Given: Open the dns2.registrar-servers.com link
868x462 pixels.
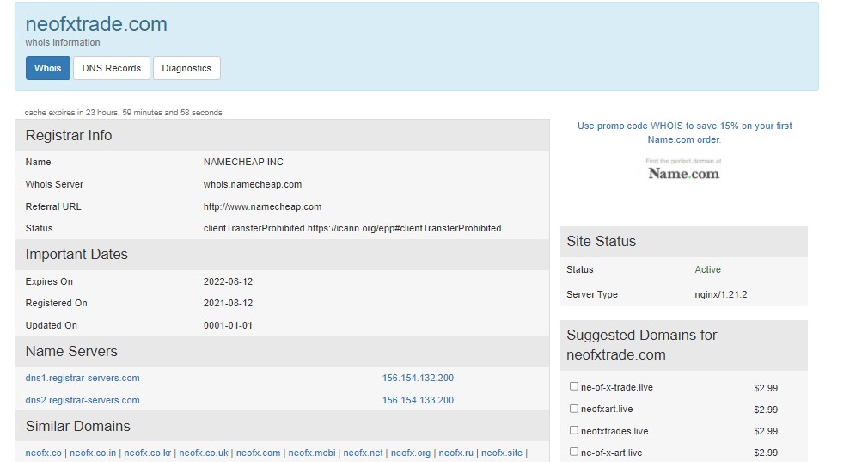Looking at the screenshot, I should tap(83, 400).
